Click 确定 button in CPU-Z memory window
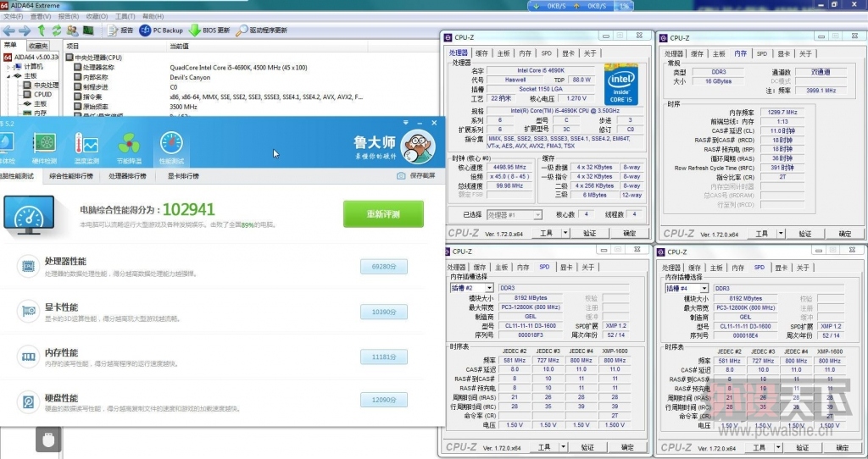 click(845, 234)
